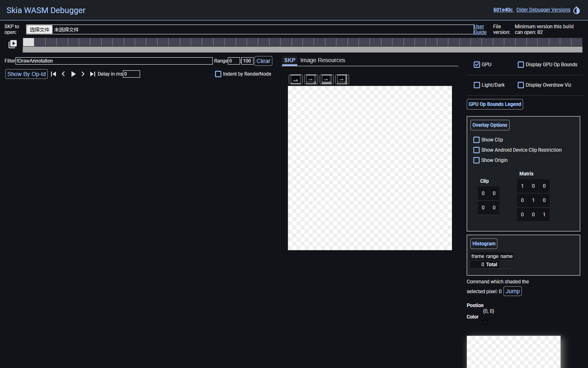The image size is (588, 368).
Task: Expand the GPU Op Bounds Legend
Action: point(495,104)
